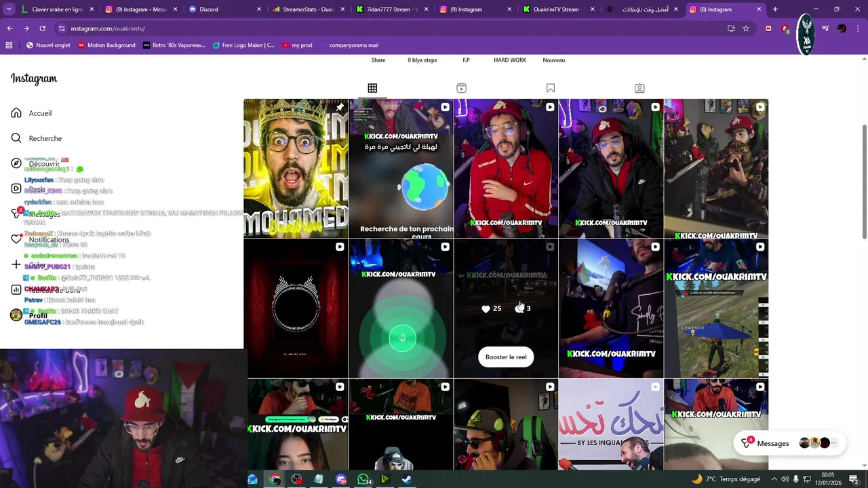Click Chrome taskbar icon
This screenshot has height=488, width=868.
275,479
